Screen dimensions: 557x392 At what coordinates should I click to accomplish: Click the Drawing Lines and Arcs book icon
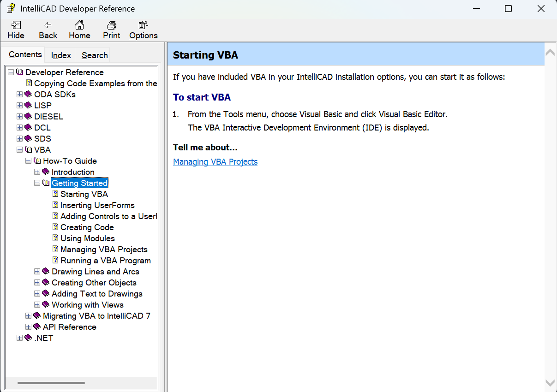[x=46, y=271]
